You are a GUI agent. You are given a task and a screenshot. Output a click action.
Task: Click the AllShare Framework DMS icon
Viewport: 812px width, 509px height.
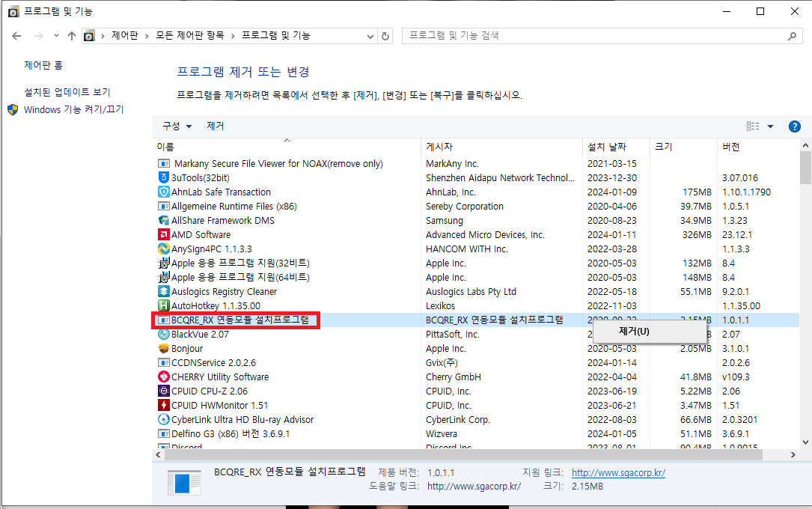coord(164,221)
